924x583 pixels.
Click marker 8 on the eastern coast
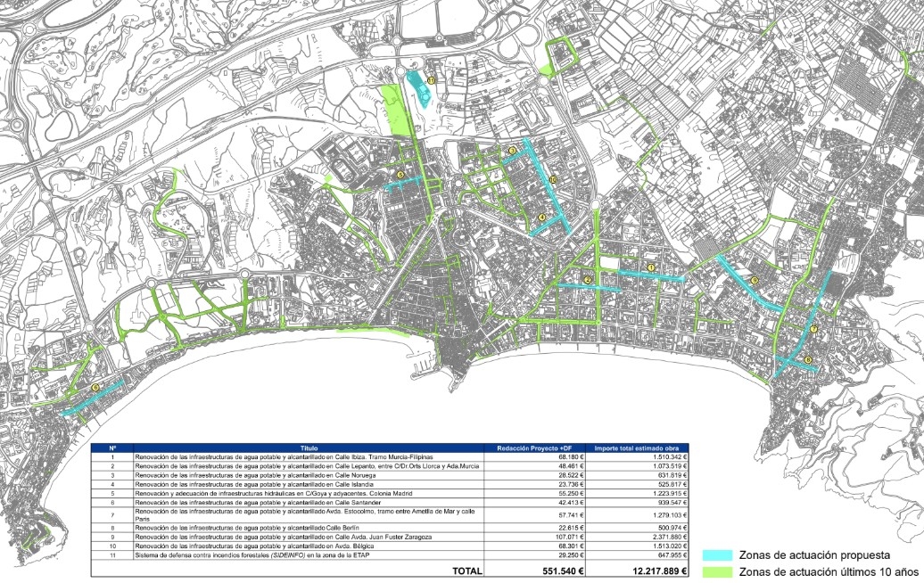pyautogui.click(x=808, y=360)
